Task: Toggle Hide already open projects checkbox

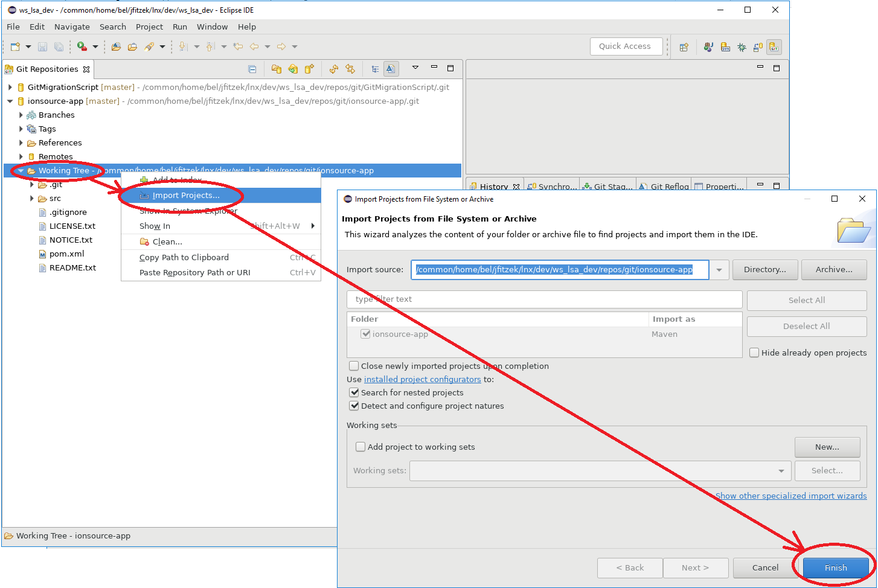Action: [754, 353]
